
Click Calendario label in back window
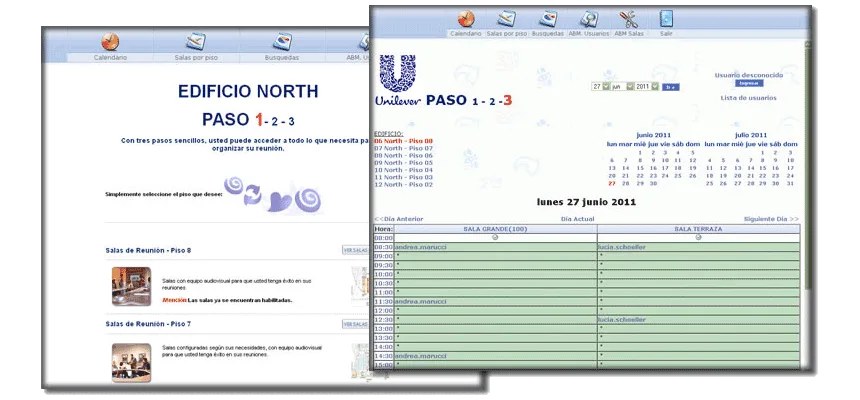coord(110,57)
